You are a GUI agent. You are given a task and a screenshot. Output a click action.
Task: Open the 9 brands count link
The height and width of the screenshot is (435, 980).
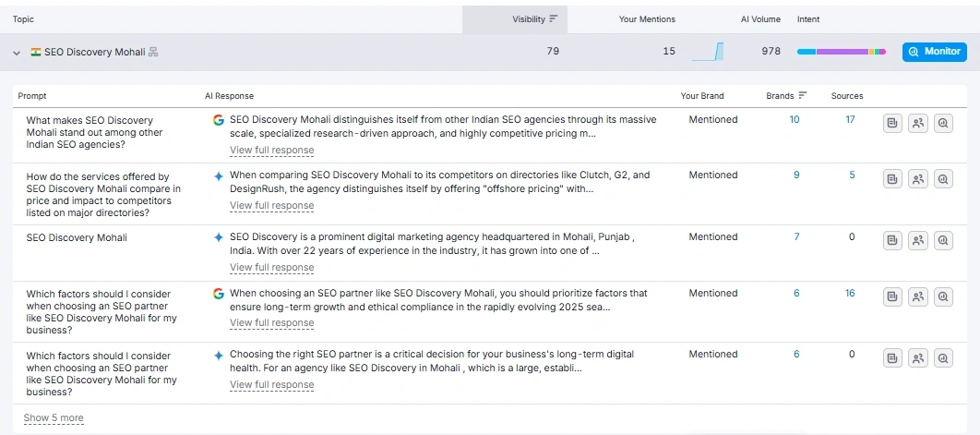[x=796, y=175]
